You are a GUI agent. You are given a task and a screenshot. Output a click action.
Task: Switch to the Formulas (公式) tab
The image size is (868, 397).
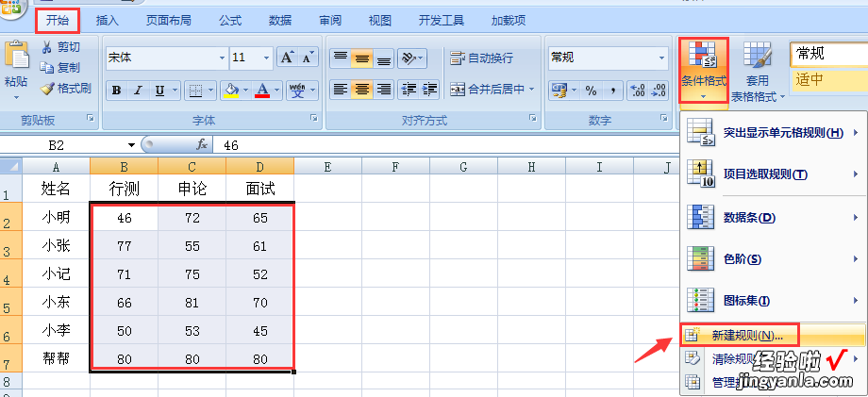coord(230,21)
